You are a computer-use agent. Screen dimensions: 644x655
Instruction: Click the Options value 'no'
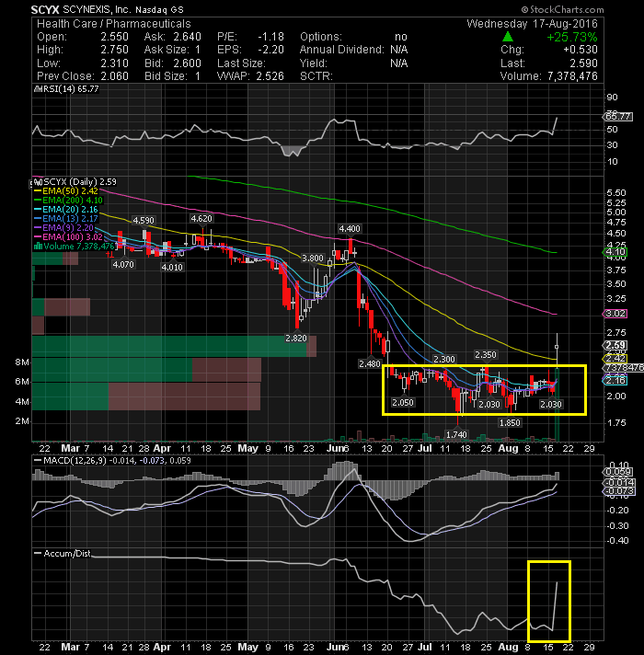click(x=401, y=37)
